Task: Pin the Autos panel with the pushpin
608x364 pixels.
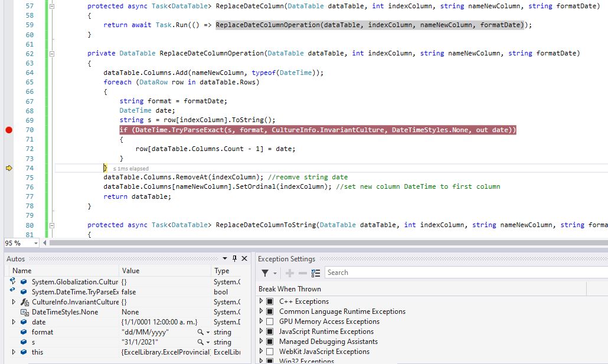Action: point(234,258)
